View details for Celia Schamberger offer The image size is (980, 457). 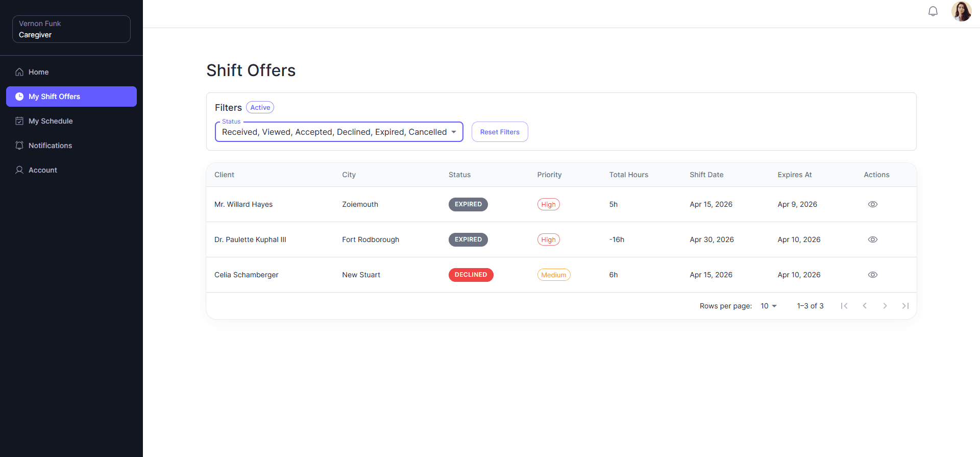click(x=873, y=275)
